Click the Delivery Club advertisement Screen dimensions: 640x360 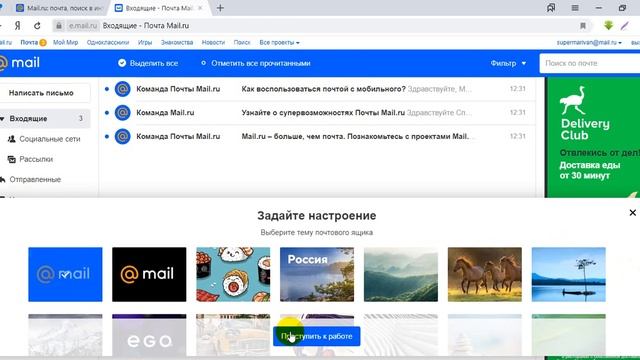pos(593,137)
